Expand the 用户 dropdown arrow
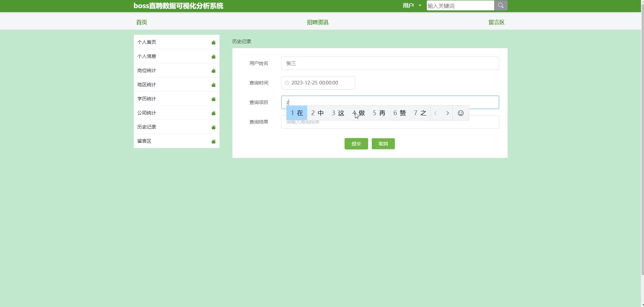Screen dimensions: 644x307 [x=420, y=5]
